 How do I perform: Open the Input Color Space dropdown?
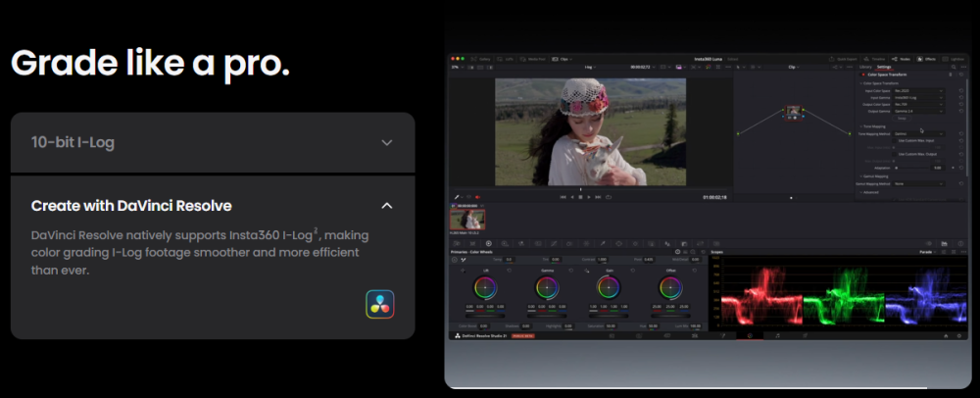919,90
